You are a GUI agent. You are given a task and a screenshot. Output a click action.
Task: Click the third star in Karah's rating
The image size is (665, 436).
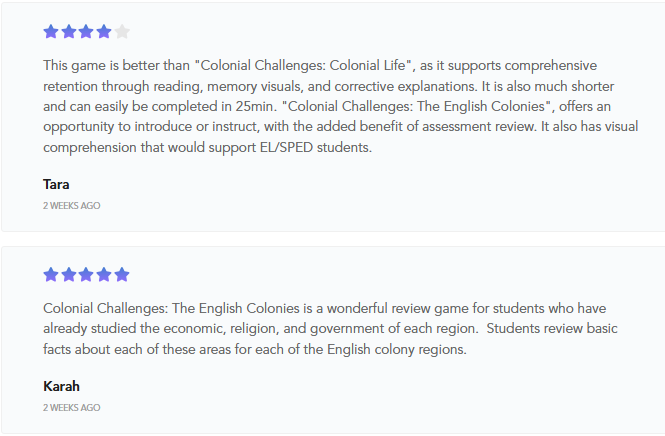tap(86, 275)
